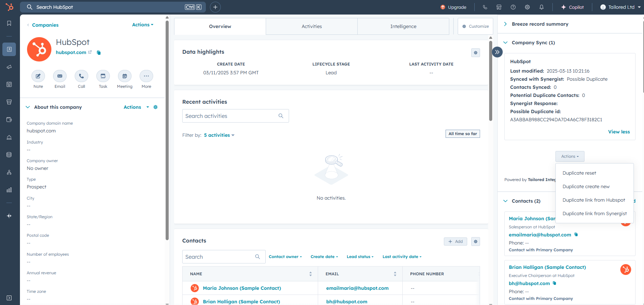The height and width of the screenshot is (305, 644).
Task: Choose Duplicate link from Synergist
Action: (x=594, y=213)
